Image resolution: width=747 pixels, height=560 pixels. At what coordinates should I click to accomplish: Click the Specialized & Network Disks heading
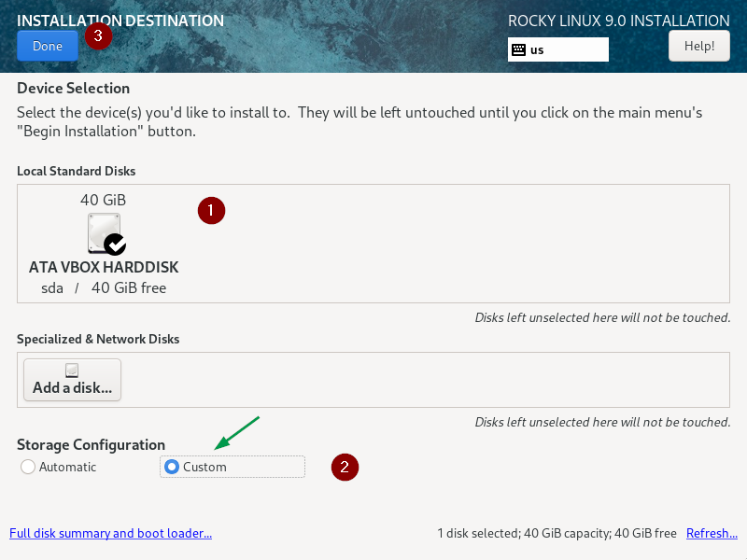pos(96,339)
